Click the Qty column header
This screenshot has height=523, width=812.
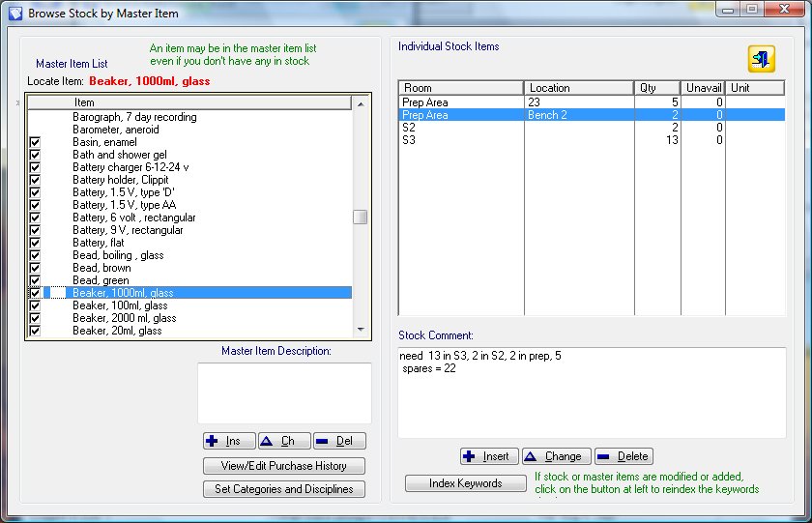pos(656,88)
